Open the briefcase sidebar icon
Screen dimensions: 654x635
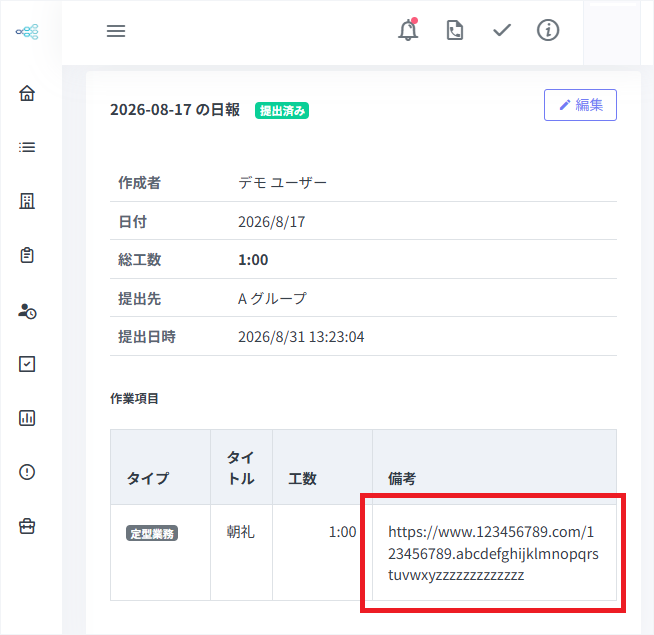pos(27,526)
